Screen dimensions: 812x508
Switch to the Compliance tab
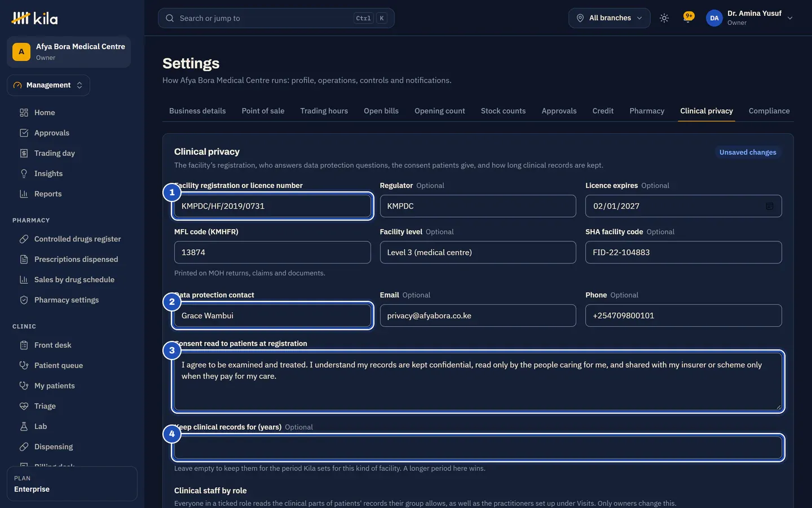point(769,111)
